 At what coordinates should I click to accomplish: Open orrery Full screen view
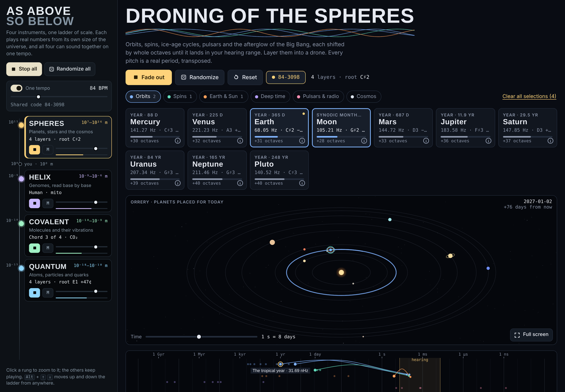click(x=531, y=335)
